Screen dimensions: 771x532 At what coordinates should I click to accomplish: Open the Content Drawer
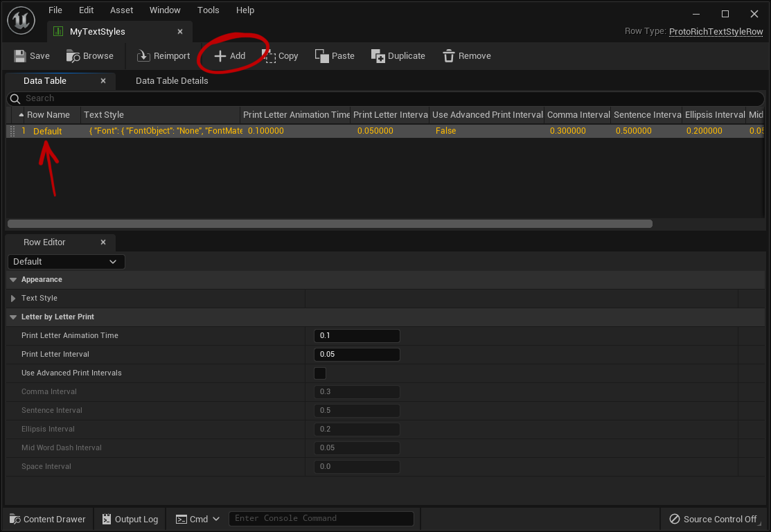point(48,519)
